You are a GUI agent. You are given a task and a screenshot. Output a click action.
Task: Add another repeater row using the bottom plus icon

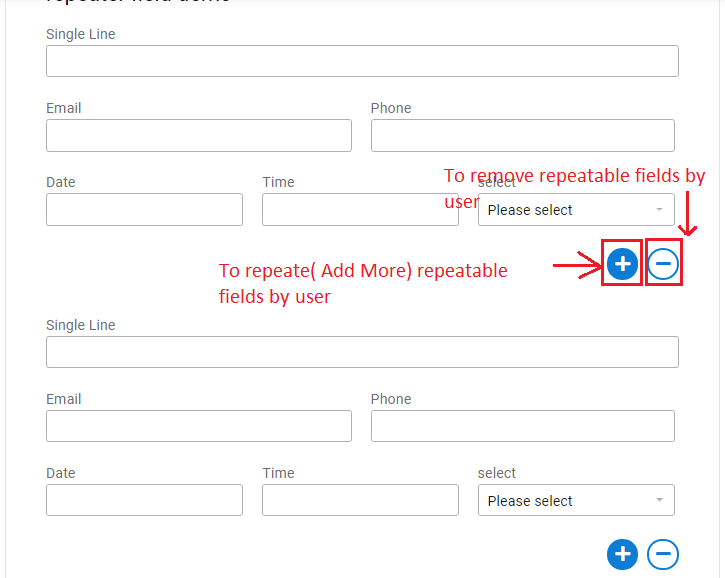[622, 554]
